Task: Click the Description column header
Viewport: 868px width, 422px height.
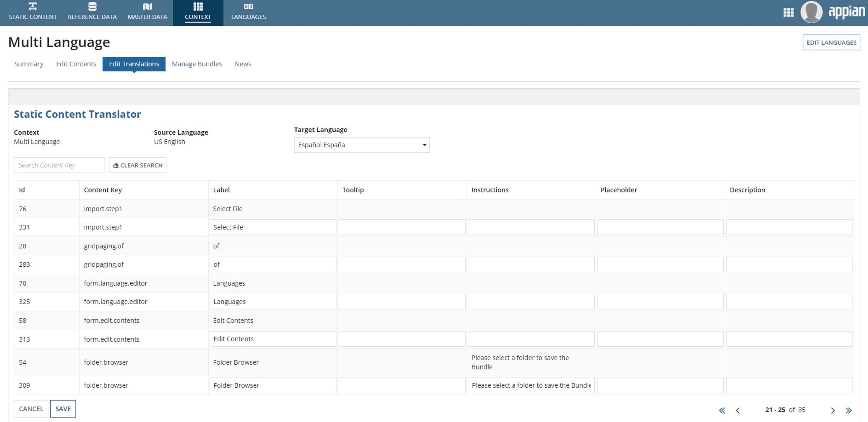Action: pyautogui.click(x=747, y=190)
